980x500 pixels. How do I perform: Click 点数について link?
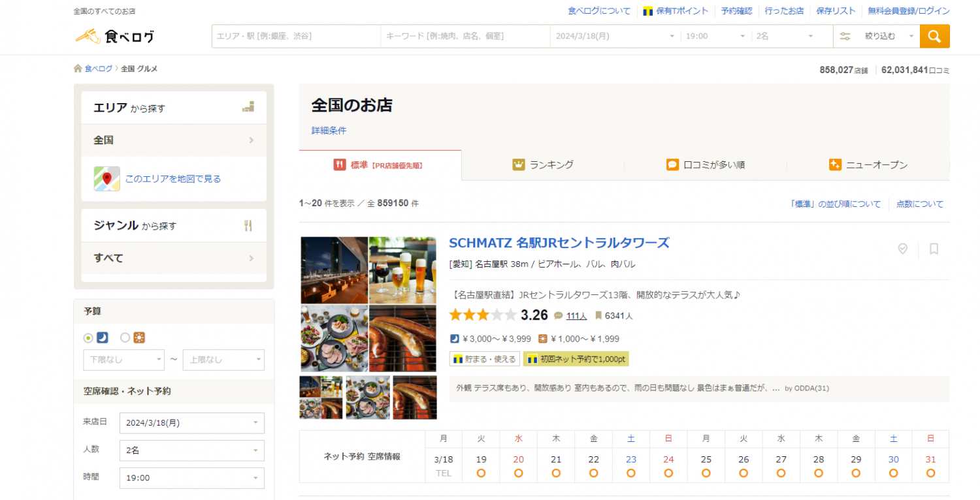point(920,204)
